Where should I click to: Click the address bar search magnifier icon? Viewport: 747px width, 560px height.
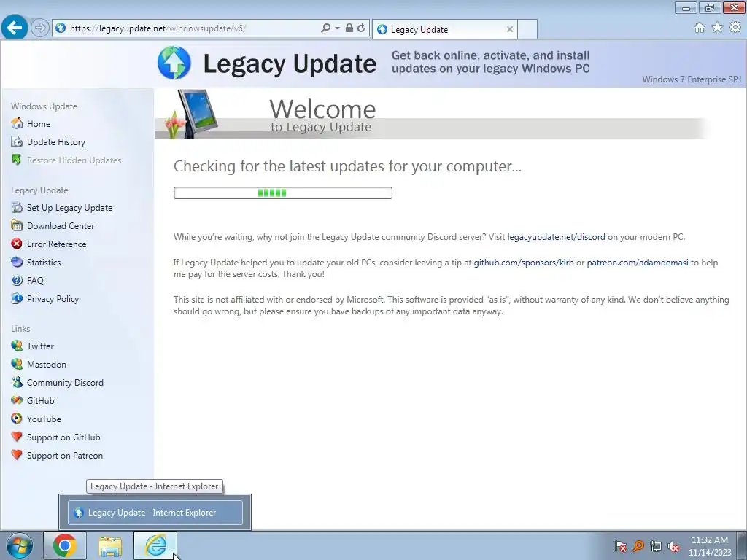[326, 28]
